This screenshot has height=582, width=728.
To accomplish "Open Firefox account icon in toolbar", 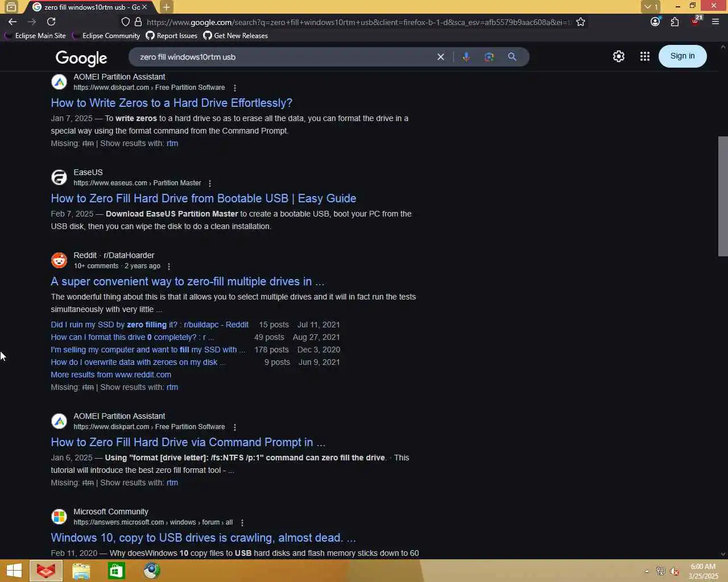I will [x=655, y=22].
